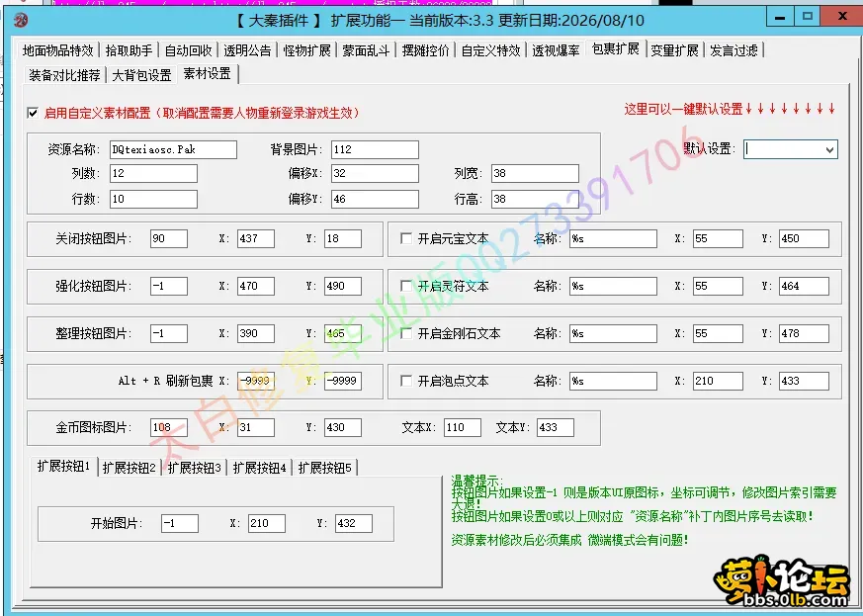
Task: Switch to the 透视爆率 tab
Action: pos(556,50)
